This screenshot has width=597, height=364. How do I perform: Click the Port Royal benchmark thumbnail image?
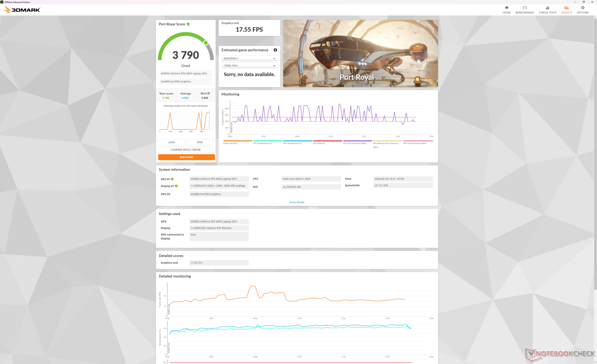coord(360,53)
